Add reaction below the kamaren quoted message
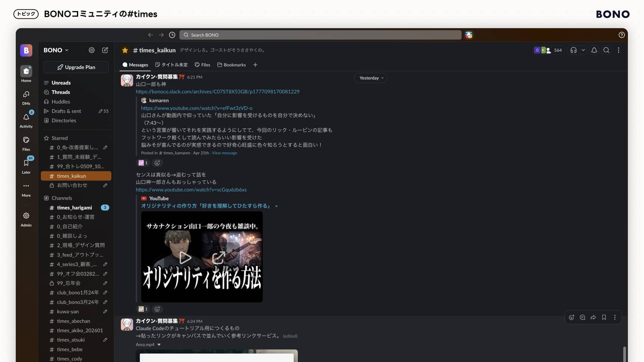644x362 pixels. coord(157,163)
